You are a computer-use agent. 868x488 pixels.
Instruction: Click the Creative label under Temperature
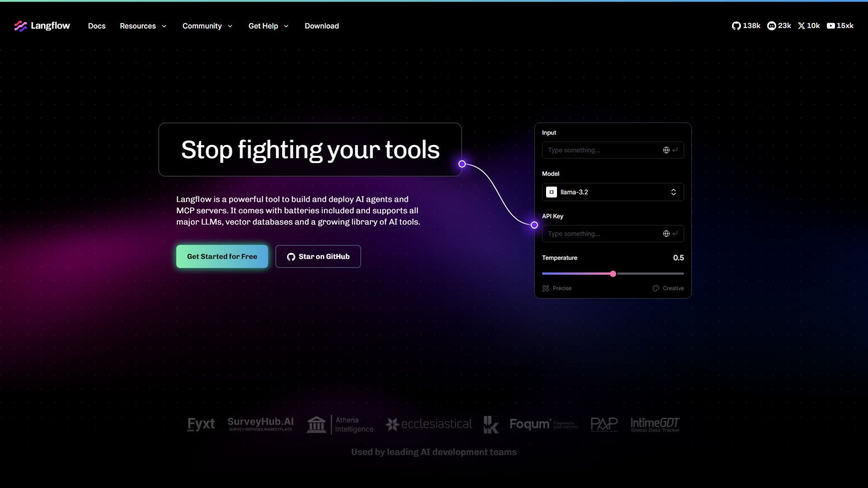[x=673, y=288]
